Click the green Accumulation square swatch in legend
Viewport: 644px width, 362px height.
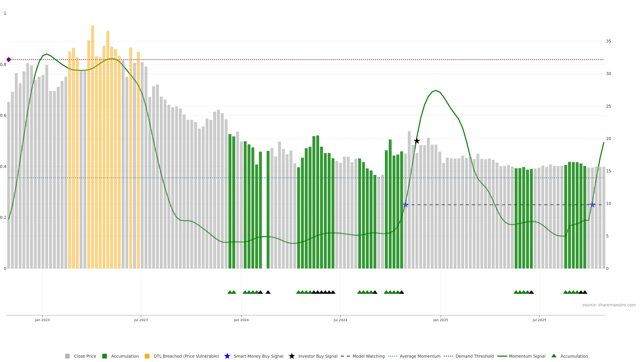click(x=104, y=356)
